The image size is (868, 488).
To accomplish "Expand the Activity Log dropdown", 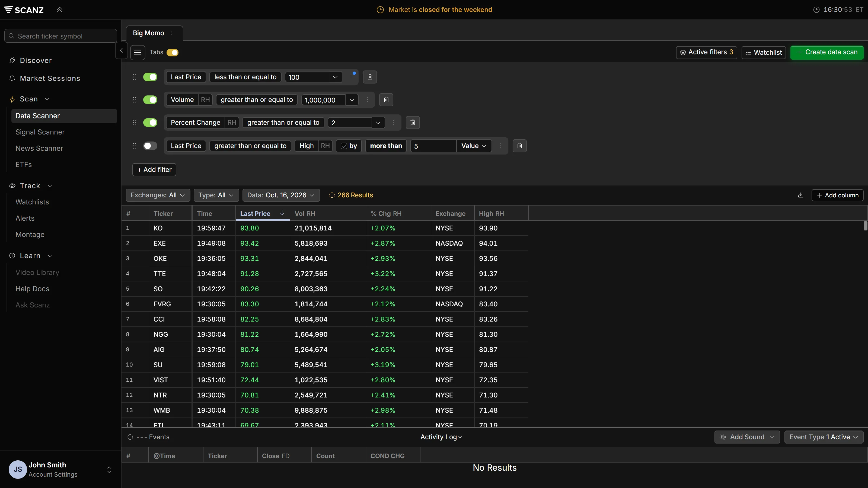I will tap(441, 437).
